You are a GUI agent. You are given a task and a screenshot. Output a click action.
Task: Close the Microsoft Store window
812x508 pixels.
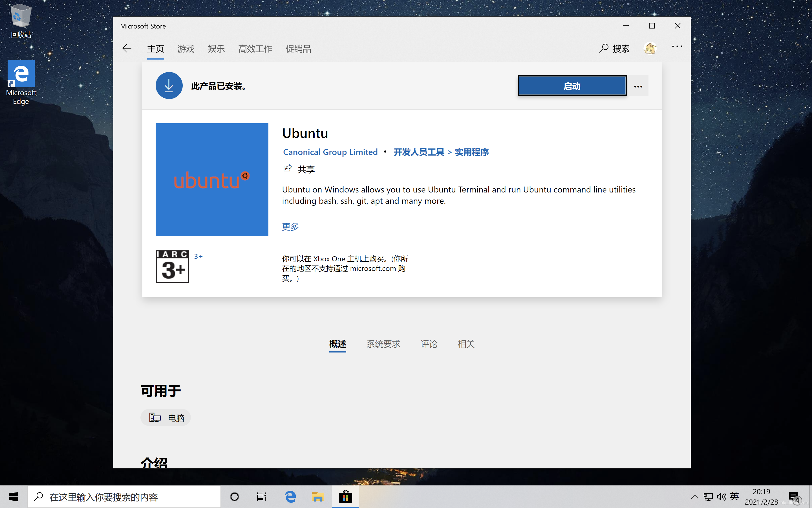coord(678,26)
